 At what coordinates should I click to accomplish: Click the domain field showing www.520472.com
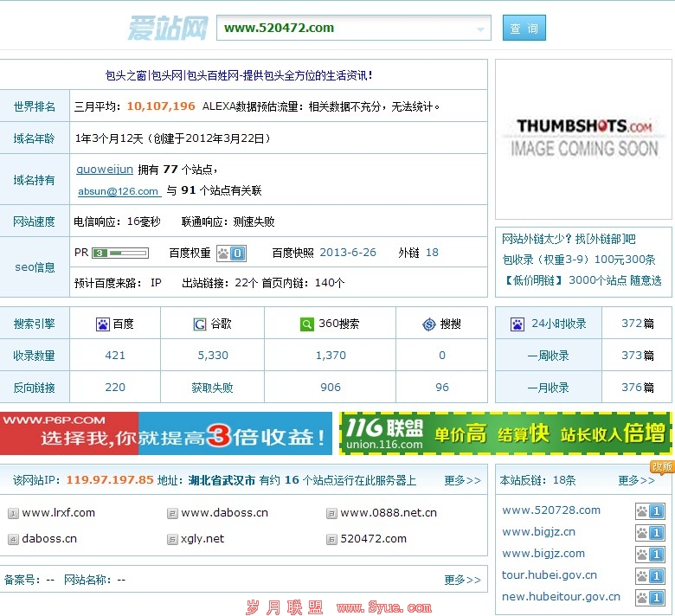point(353,28)
